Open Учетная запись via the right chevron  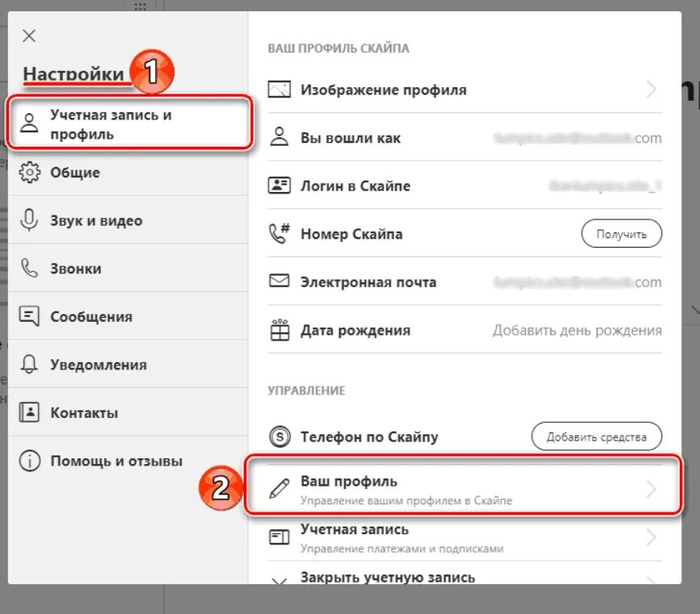pos(652,537)
